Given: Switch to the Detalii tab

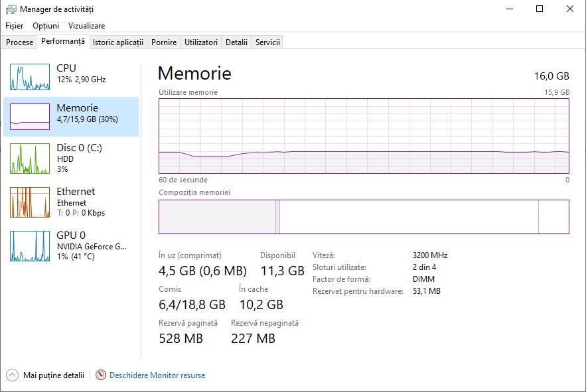Looking at the screenshot, I should (236, 42).
